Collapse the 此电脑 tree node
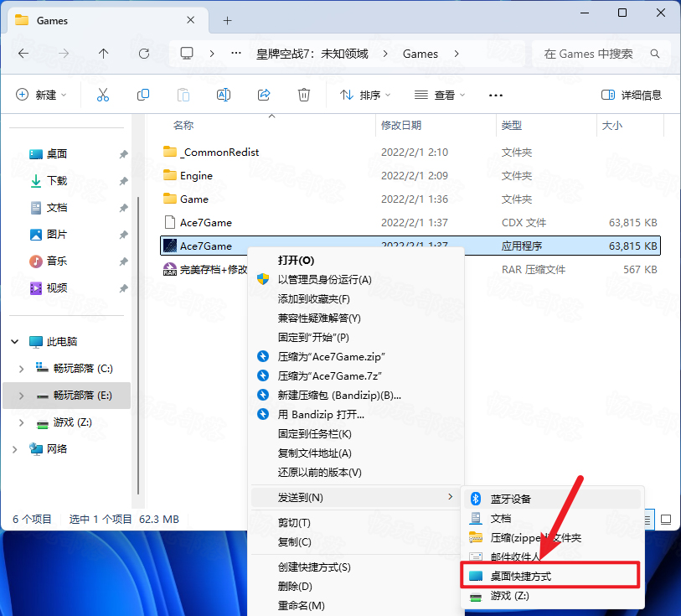 [15, 341]
